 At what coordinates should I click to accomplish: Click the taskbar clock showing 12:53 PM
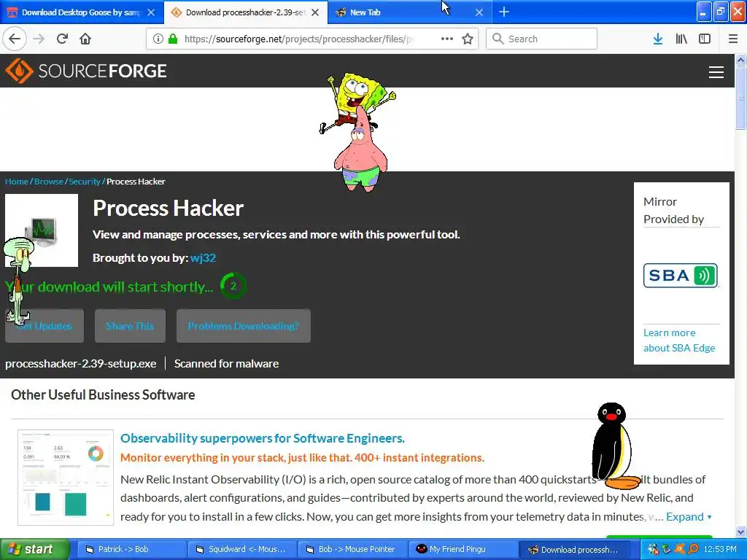(x=720, y=549)
